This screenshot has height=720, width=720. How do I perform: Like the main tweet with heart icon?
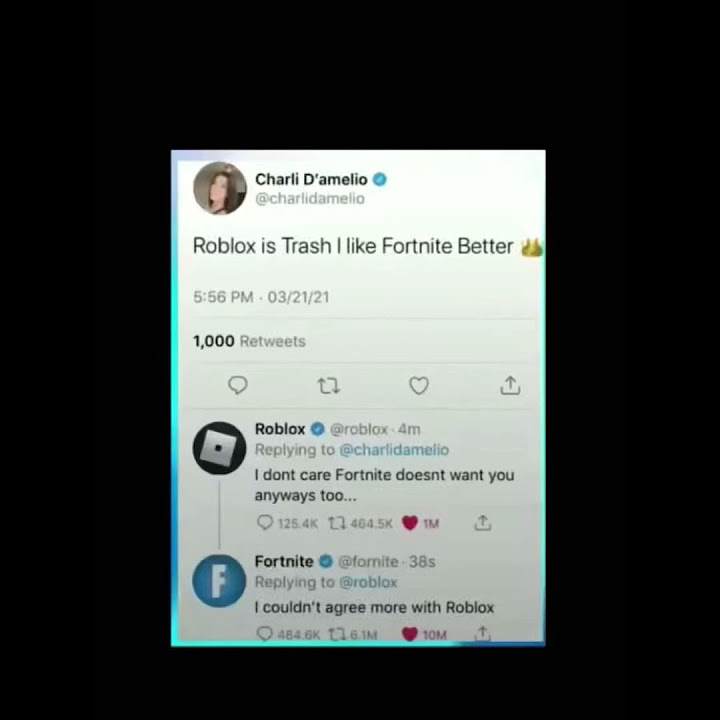tap(419, 385)
